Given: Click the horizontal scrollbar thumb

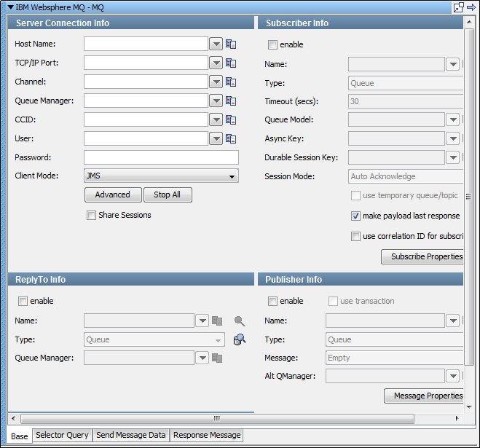Looking at the screenshot, I should coord(217,419).
